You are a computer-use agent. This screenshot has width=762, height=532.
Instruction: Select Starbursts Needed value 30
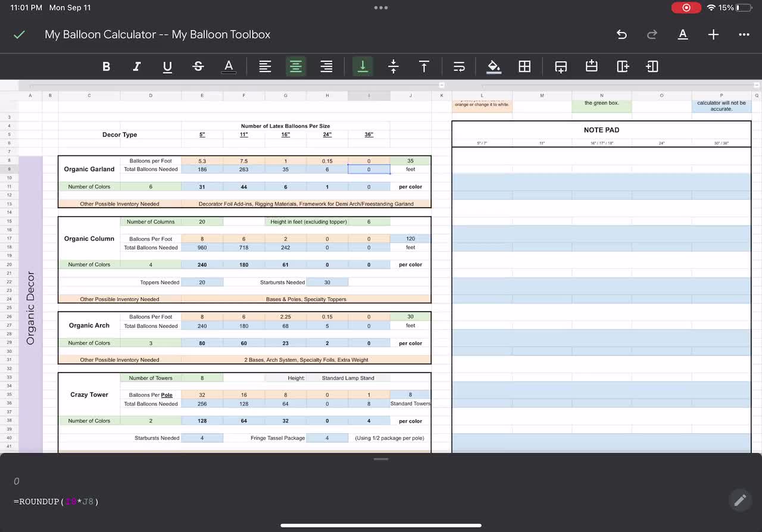coord(327,283)
